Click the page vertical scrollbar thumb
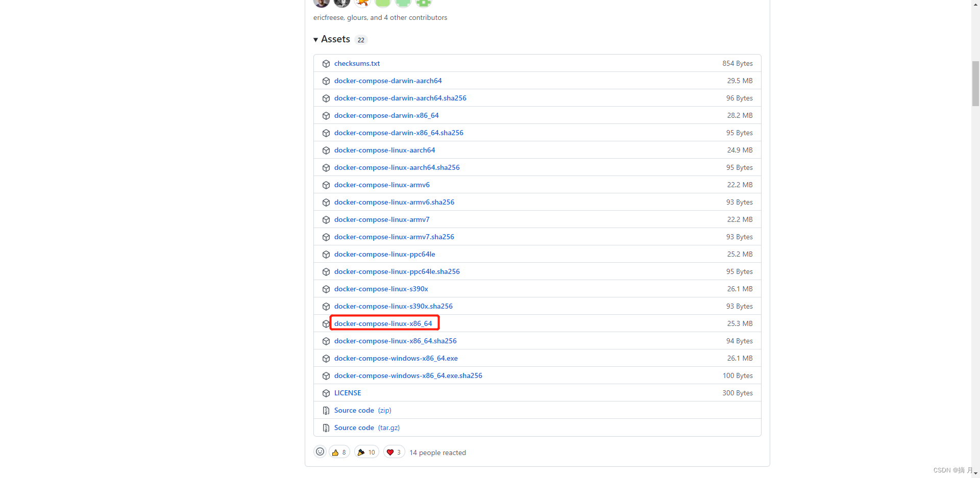 tap(975, 83)
